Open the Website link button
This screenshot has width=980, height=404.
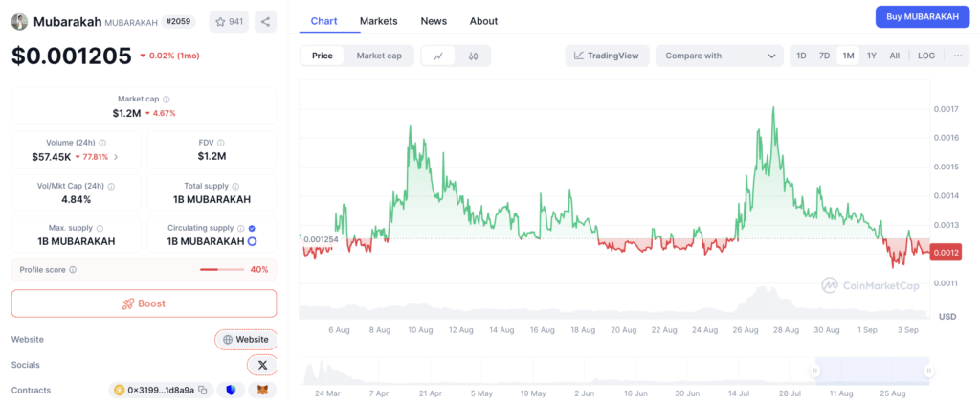click(246, 340)
